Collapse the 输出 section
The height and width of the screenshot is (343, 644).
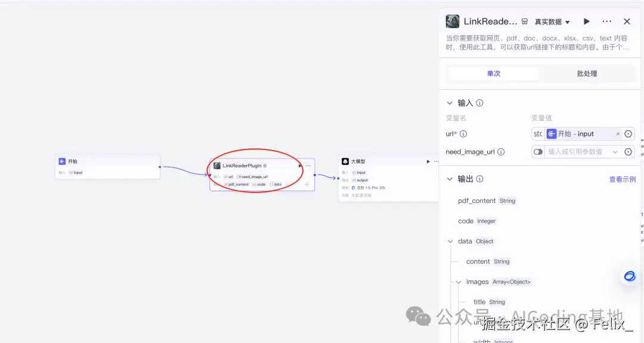(x=450, y=179)
